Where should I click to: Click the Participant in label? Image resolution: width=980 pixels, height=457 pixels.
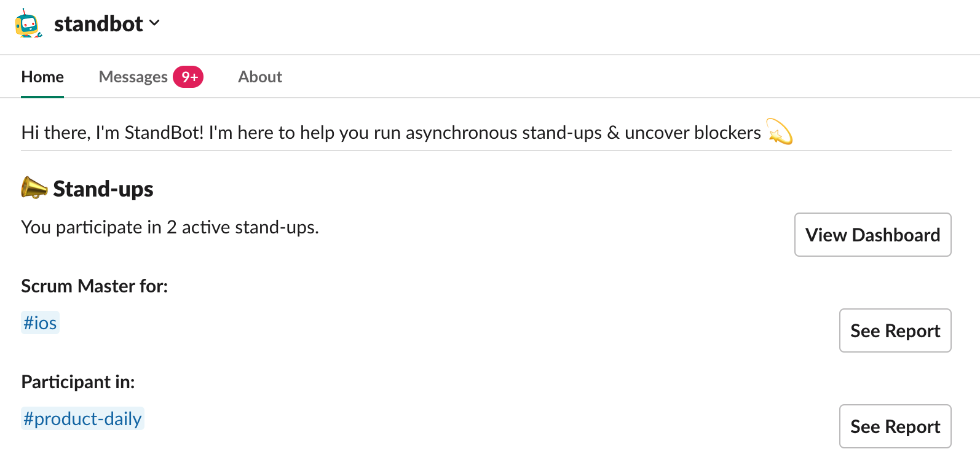coord(78,381)
